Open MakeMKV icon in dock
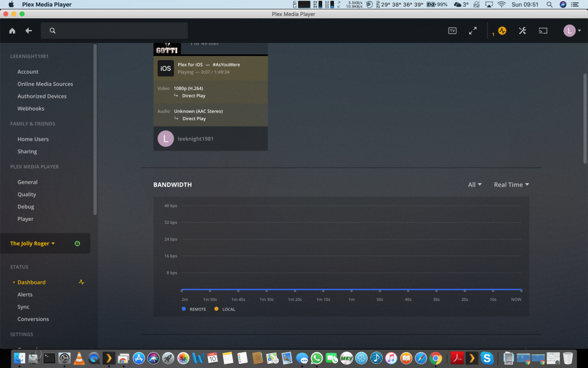Screen dimensions: 588x368 pos(346,358)
